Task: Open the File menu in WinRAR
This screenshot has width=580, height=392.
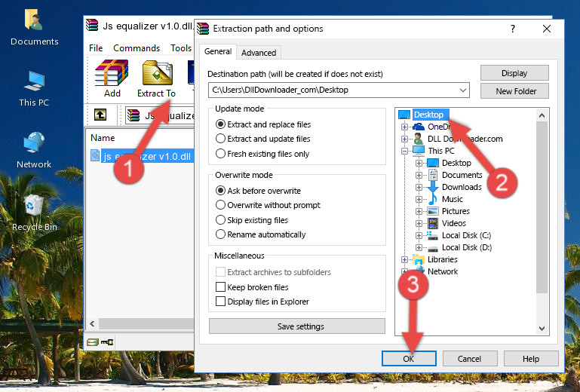Action: click(x=96, y=48)
